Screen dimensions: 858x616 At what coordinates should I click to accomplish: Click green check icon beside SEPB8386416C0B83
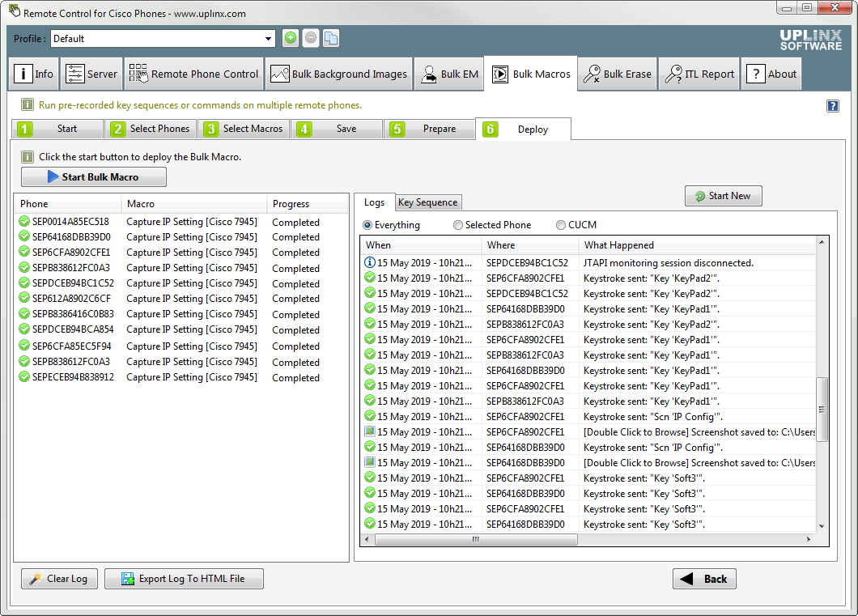(x=24, y=313)
